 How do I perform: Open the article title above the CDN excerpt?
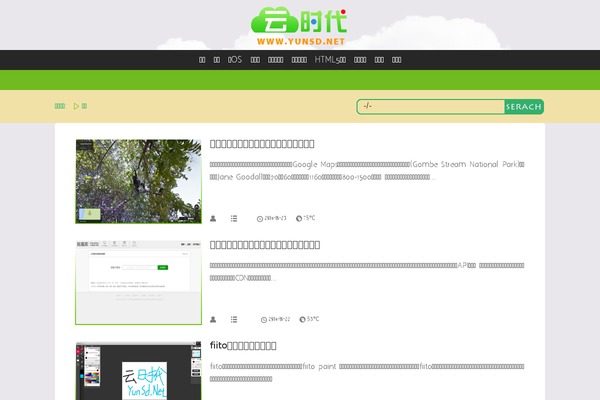(x=265, y=245)
